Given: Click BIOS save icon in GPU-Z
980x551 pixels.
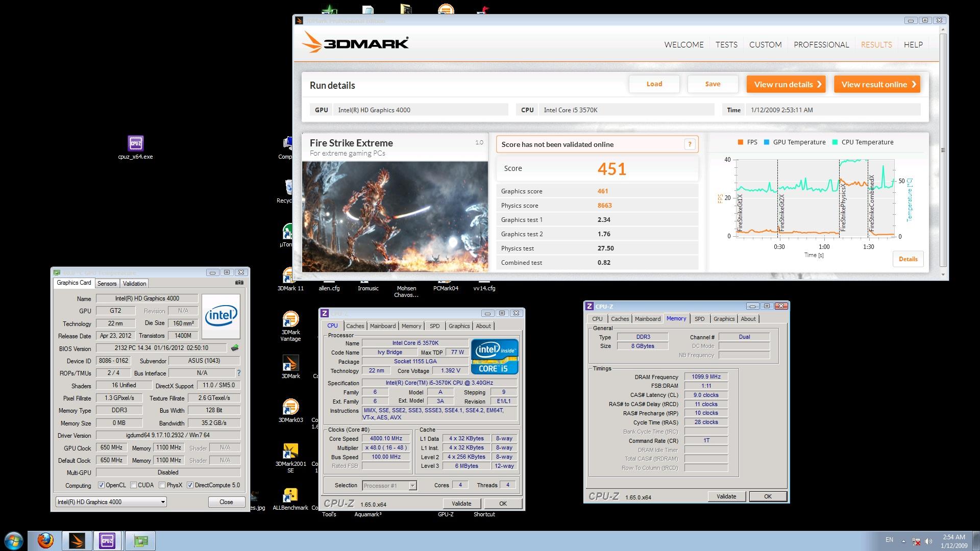Looking at the screenshot, I should click(235, 348).
